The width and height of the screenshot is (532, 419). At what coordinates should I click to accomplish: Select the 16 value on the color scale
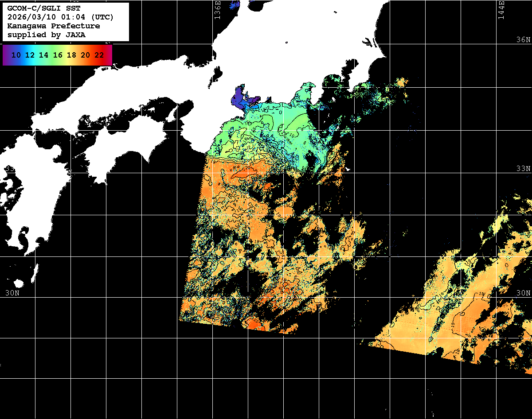58,55
